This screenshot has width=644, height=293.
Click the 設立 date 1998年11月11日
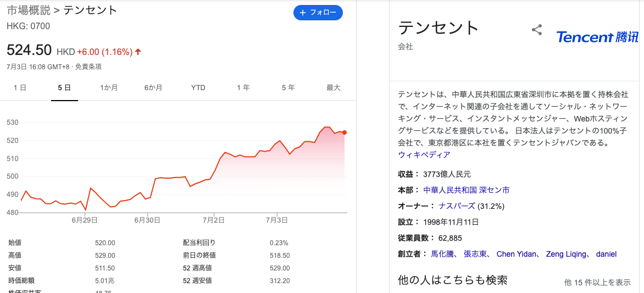tap(451, 222)
